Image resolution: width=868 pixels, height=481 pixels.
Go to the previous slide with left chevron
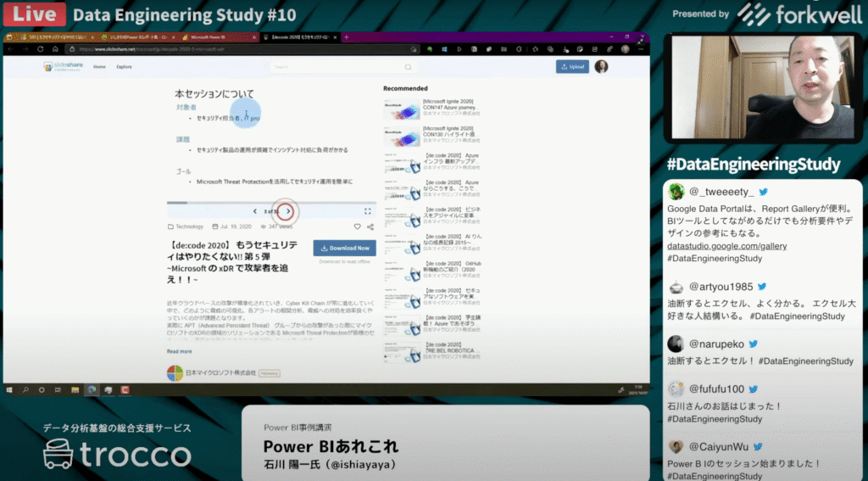pos(255,211)
